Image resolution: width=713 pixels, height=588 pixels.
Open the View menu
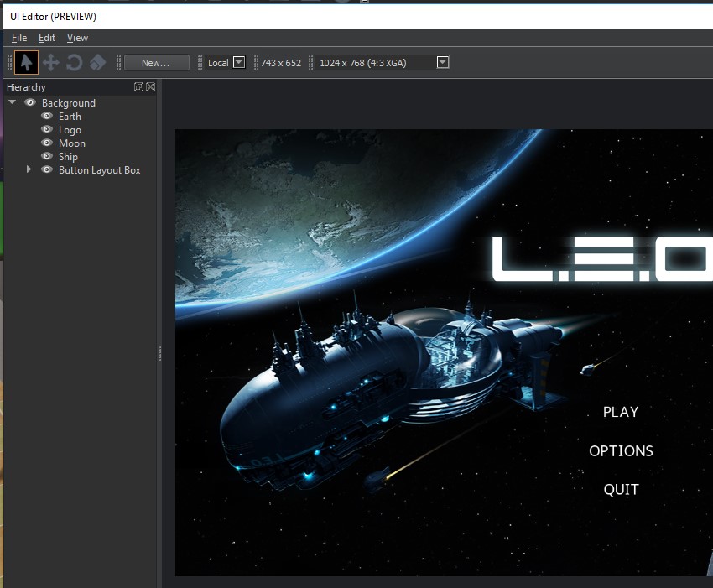pyautogui.click(x=77, y=37)
